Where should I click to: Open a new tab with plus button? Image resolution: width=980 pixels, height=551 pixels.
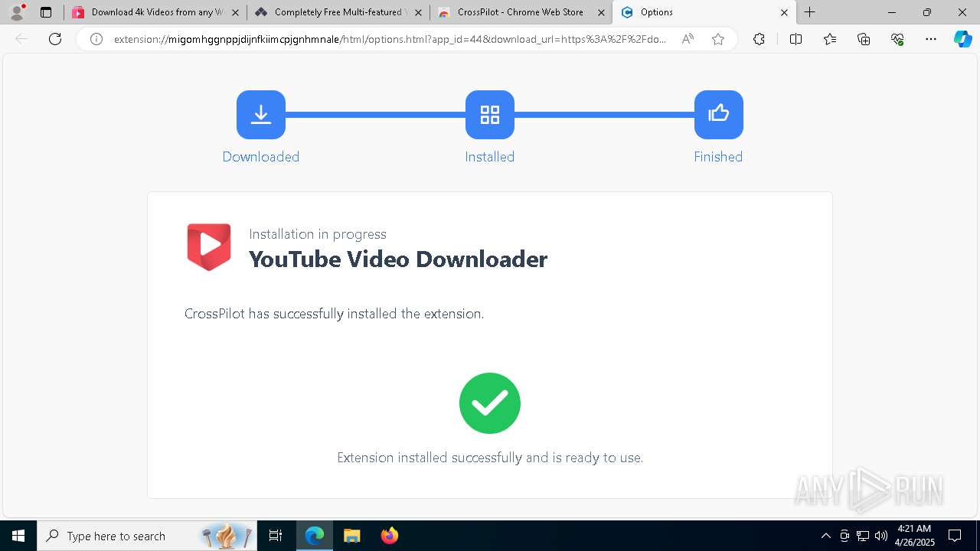pos(809,12)
